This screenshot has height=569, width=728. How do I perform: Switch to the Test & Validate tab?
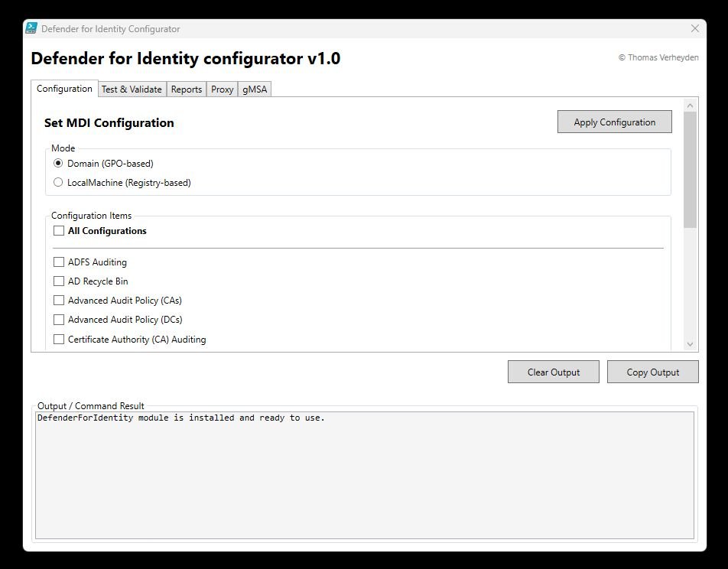pyautogui.click(x=132, y=89)
